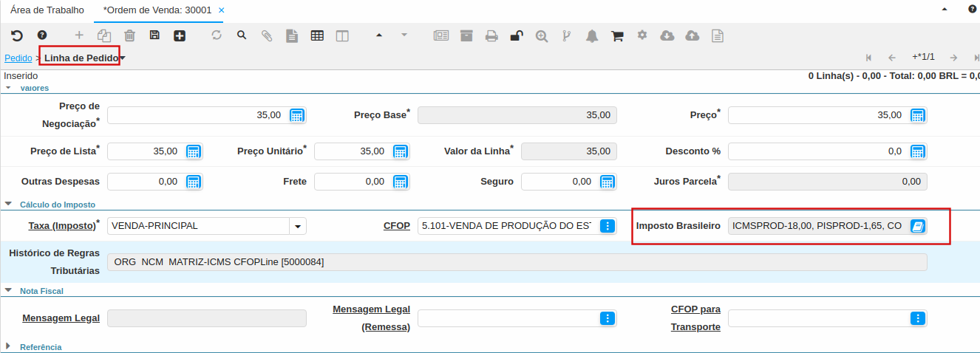Screen dimensions: 980x353
Task: Open the toolbar Help icon next to Undo
Action: [x=42, y=35]
